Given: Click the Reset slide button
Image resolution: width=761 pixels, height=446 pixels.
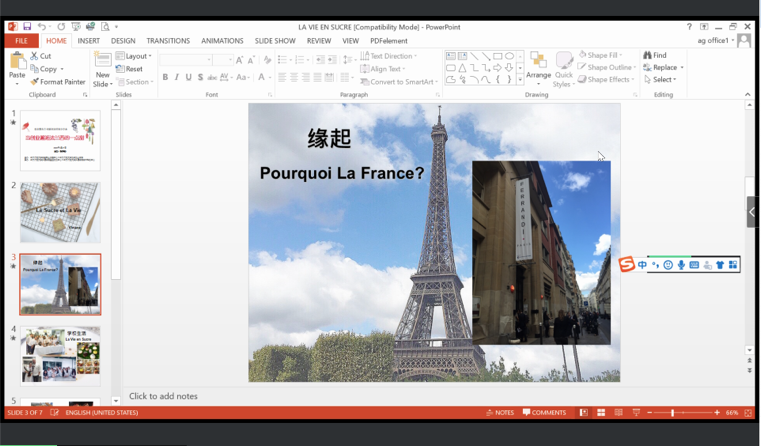Looking at the screenshot, I should (x=129, y=69).
